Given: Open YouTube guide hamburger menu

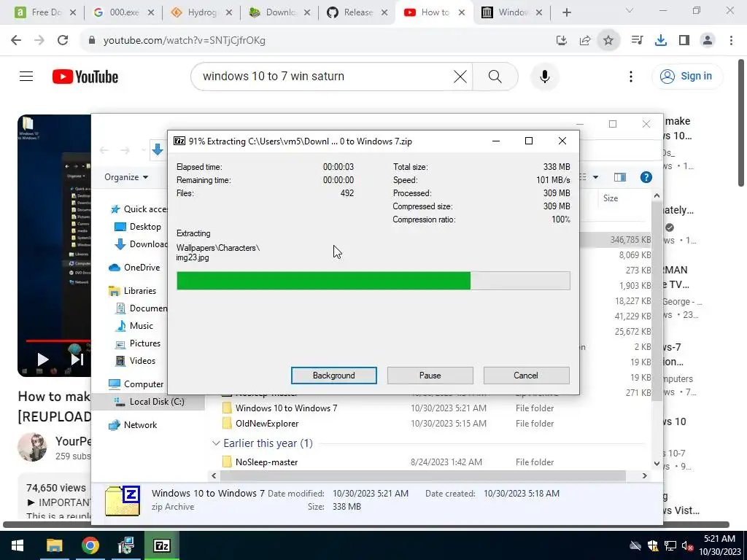Looking at the screenshot, I should pyautogui.click(x=26, y=76).
